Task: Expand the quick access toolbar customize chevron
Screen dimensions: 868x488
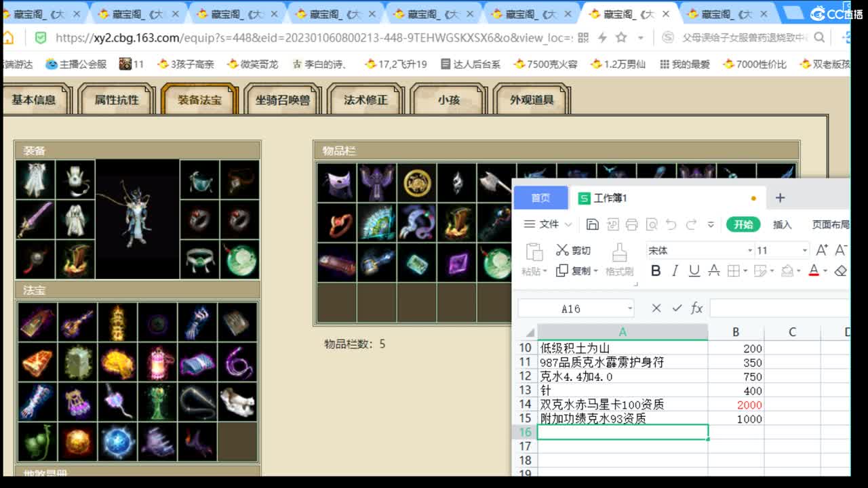Action: click(x=711, y=224)
